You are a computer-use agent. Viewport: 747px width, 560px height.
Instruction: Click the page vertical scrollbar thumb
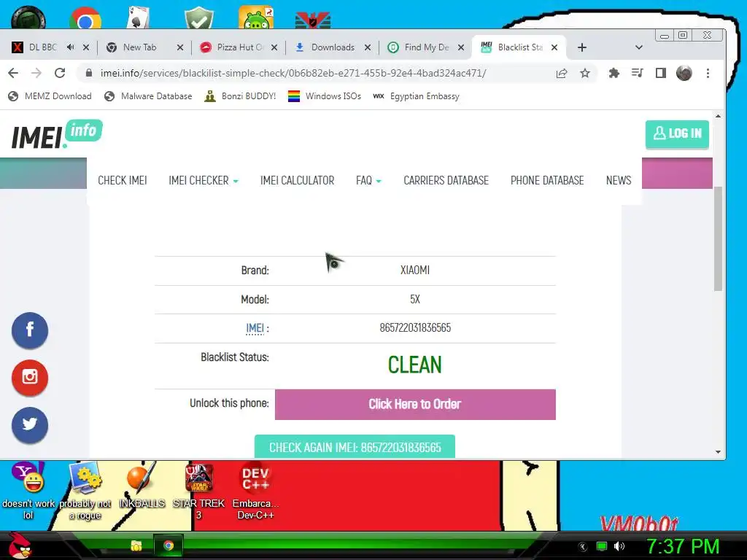click(x=718, y=238)
